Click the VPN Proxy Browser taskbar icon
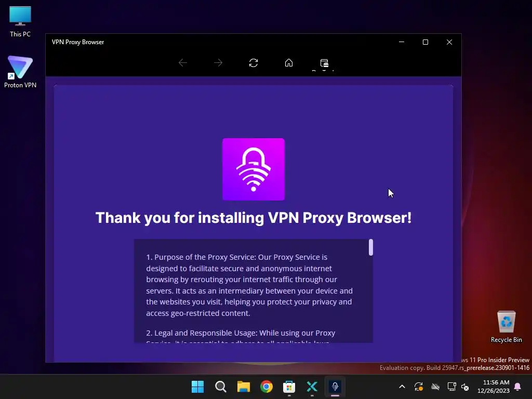This screenshot has width=532, height=399. 335,387
